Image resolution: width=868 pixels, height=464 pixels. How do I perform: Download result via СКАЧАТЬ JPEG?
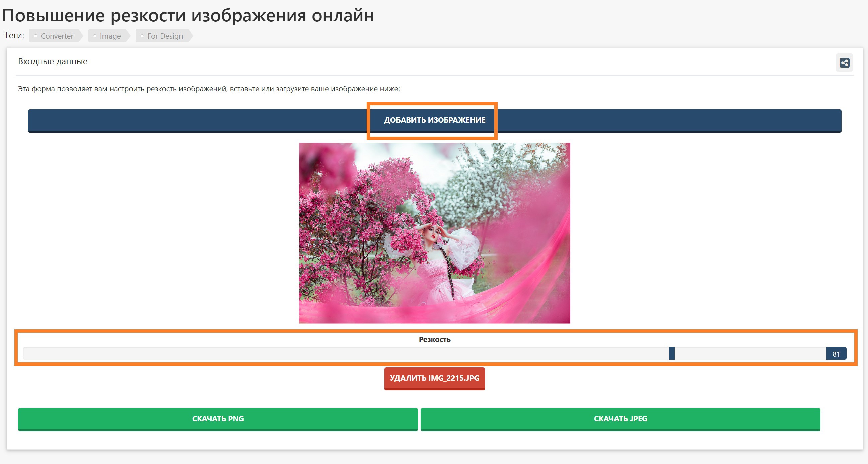(x=620, y=419)
